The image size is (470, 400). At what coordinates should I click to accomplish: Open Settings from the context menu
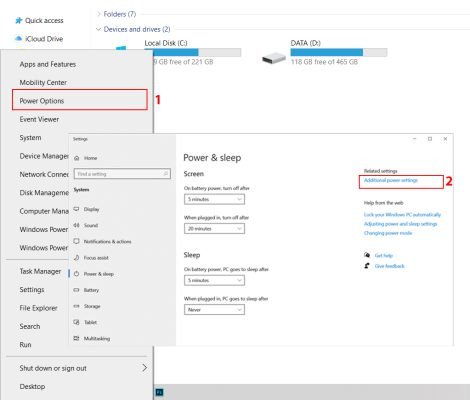[x=32, y=290]
